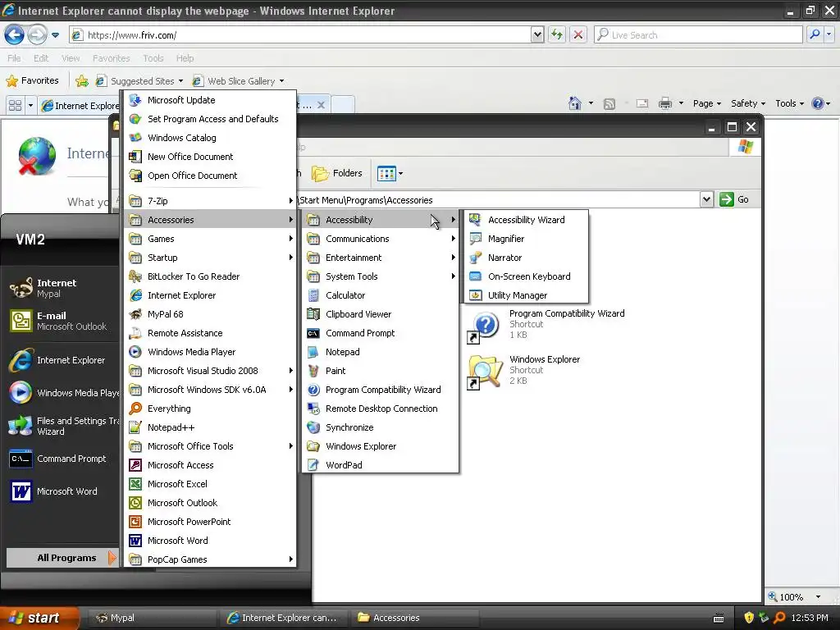Image resolution: width=840 pixels, height=630 pixels.
Task: Open the Explorer address bar dropdown
Action: [706, 199]
